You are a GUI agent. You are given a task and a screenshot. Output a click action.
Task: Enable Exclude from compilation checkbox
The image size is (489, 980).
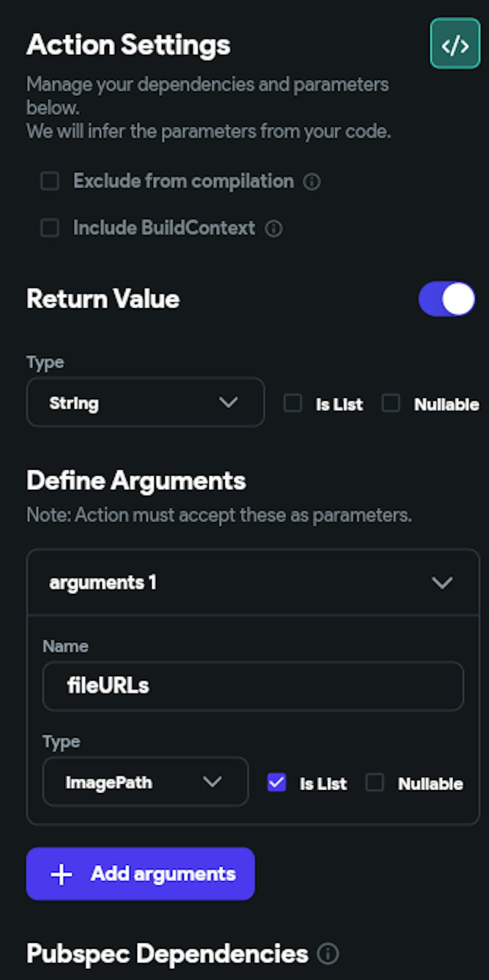[x=50, y=181]
